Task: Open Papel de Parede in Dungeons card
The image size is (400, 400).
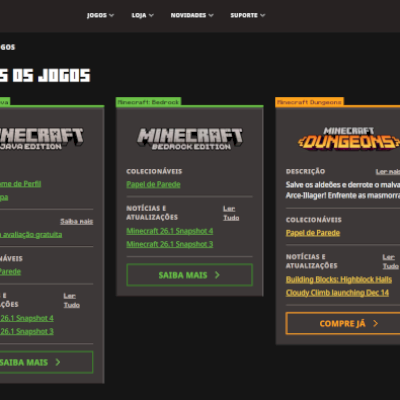Action: click(x=313, y=233)
